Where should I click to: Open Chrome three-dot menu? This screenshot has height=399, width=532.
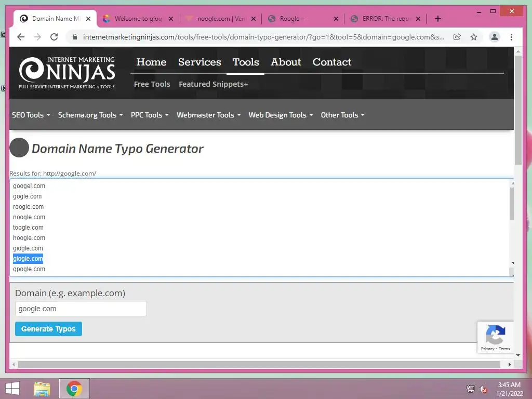pos(511,37)
